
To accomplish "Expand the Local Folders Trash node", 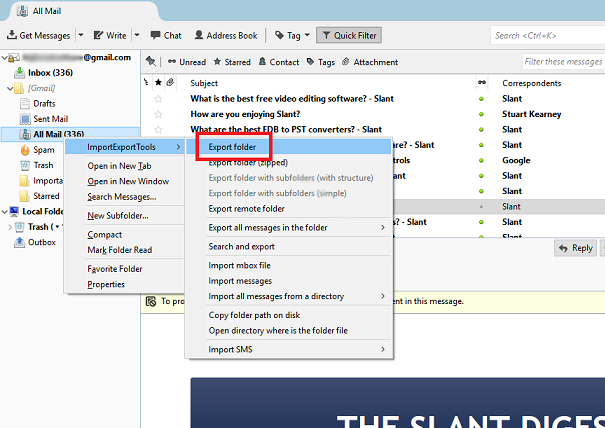I will click(x=10, y=227).
